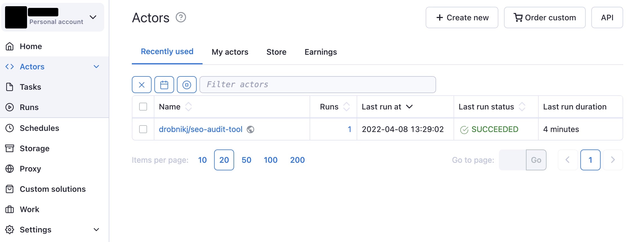Toggle the select-all checkbox in table header
Viewport: 644px width, 242px height.
tap(143, 107)
